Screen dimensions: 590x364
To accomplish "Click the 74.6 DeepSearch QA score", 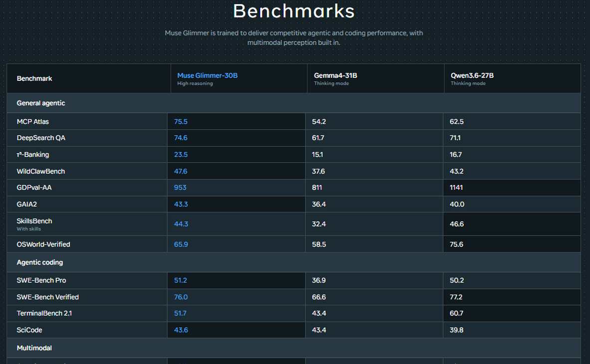I will (x=181, y=138).
